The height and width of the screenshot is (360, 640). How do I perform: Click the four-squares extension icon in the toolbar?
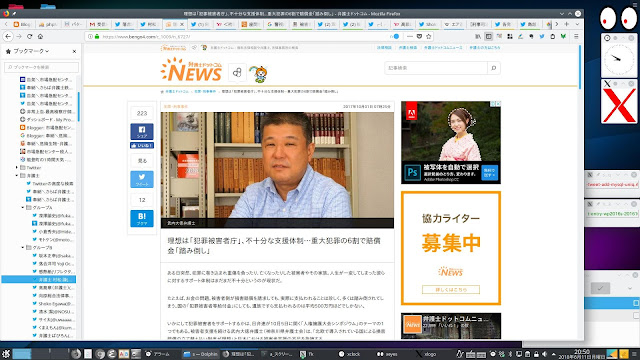click(x=510, y=36)
